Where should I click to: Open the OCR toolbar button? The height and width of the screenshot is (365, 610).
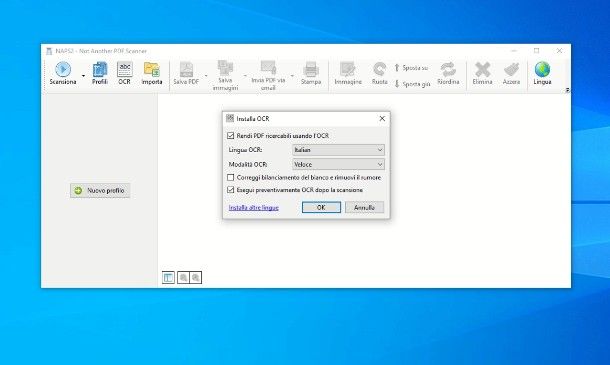(124, 73)
